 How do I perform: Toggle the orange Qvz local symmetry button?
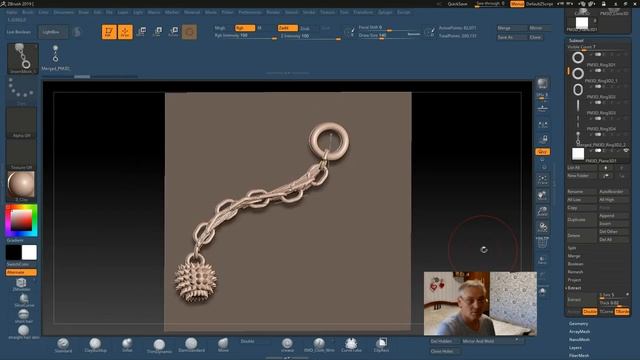(x=542, y=152)
